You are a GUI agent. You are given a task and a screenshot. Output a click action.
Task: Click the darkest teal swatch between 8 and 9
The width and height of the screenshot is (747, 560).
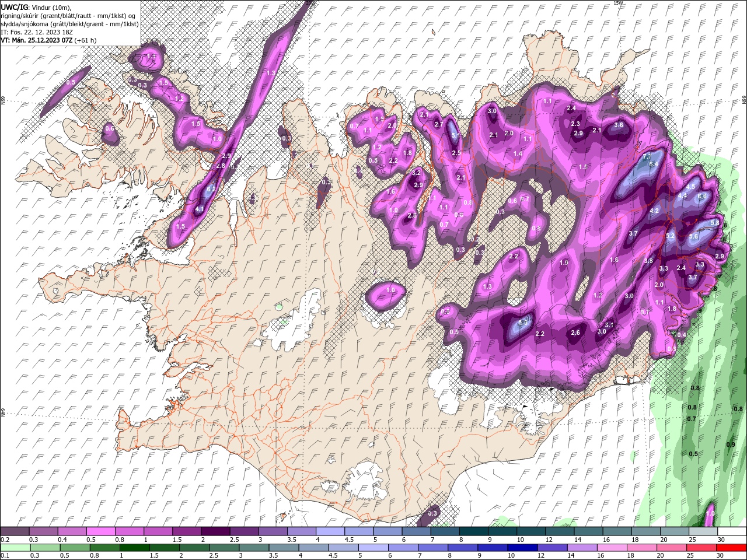[x=473, y=531]
